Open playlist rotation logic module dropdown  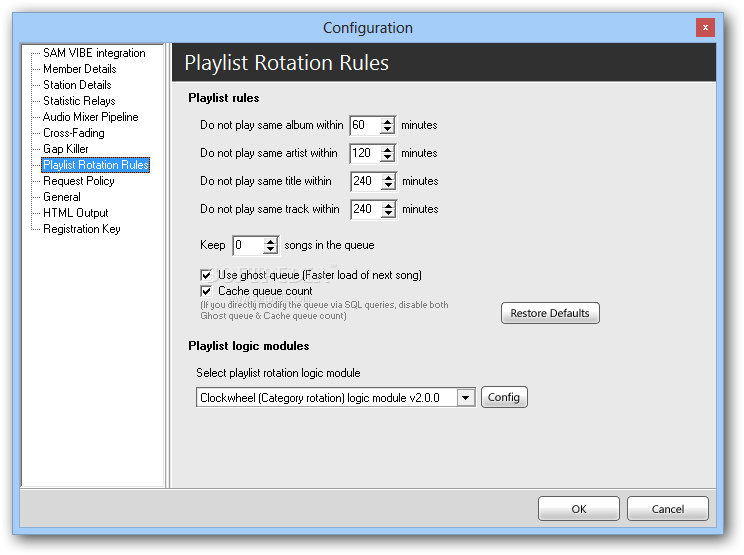pyautogui.click(x=465, y=398)
